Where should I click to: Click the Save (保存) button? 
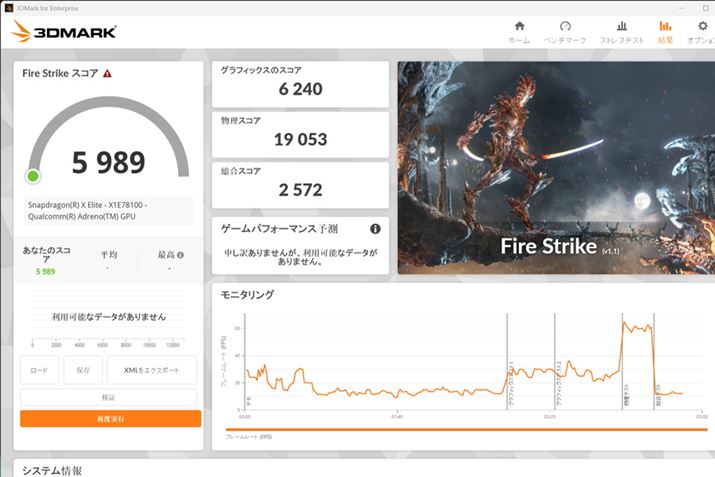click(83, 370)
